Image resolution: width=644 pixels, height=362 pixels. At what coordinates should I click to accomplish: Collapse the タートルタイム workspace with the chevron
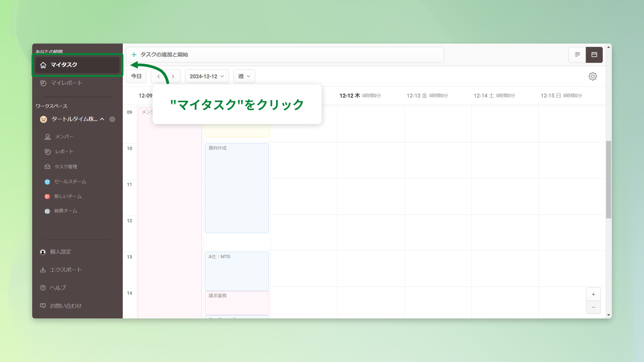(x=102, y=119)
